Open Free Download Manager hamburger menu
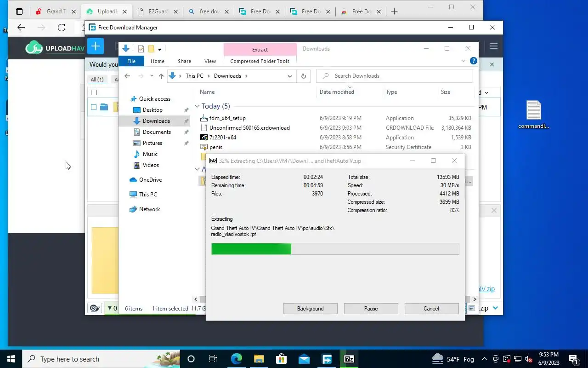The width and height of the screenshot is (588, 368). pos(494,46)
